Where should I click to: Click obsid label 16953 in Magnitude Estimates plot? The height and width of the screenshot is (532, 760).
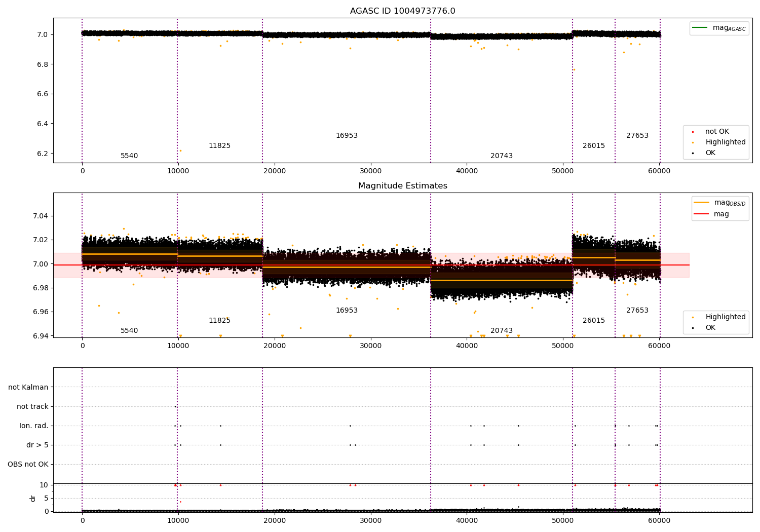(x=347, y=311)
